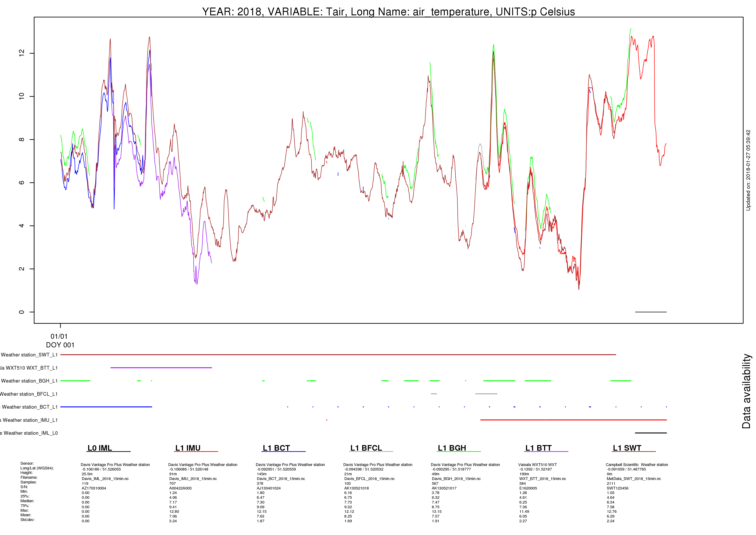Click the L0 IML legend heading
This screenshot has width=756, height=535.
(99, 448)
